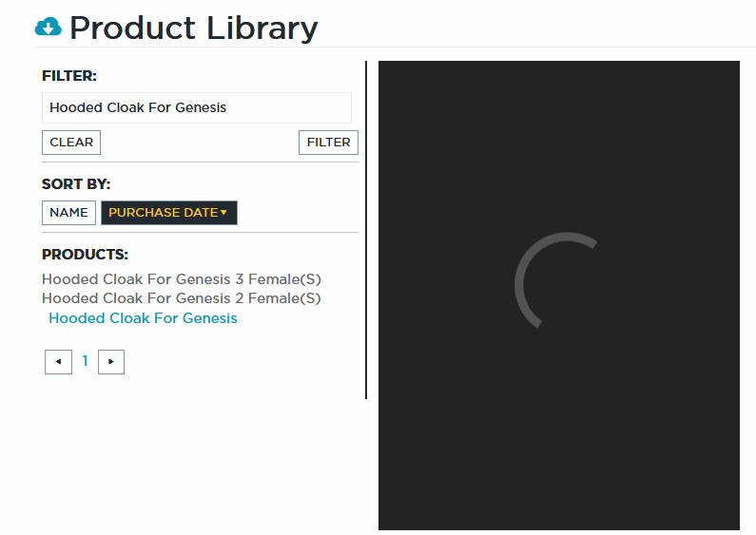The height and width of the screenshot is (535, 756).
Task: Click the sort direction triangle on Purchase Date
Action: 223,213
